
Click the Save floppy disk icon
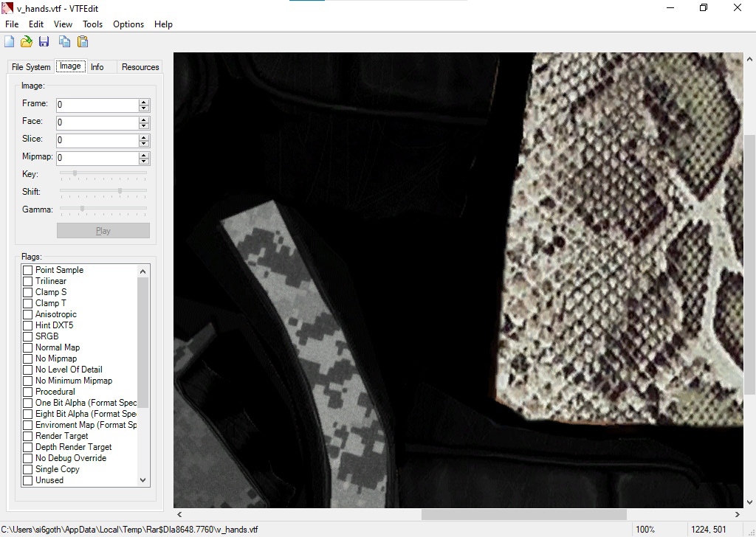[44, 41]
